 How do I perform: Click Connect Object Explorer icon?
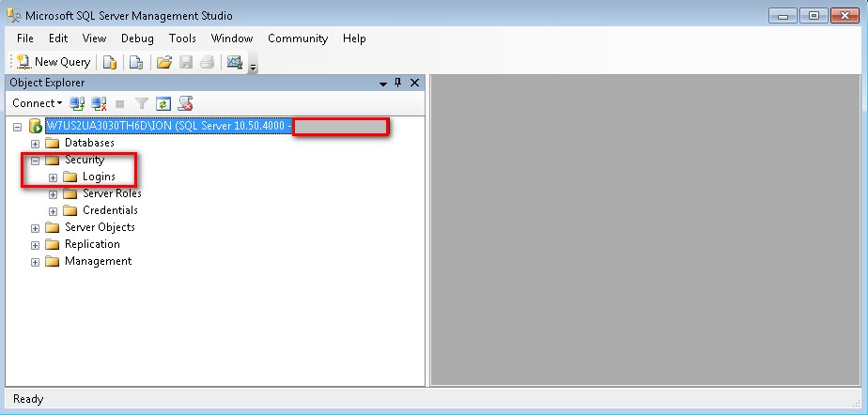pyautogui.click(x=77, y=103)
